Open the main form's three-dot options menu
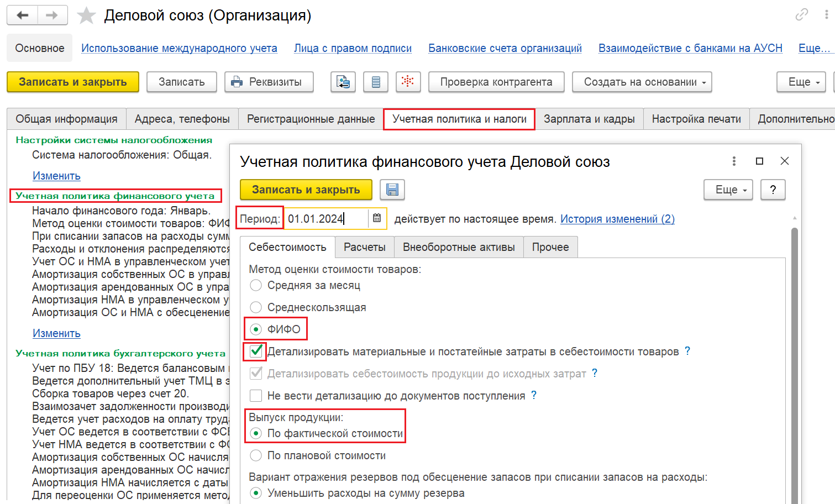The height and width of the screenshot is (504, 835). point(827,15)
